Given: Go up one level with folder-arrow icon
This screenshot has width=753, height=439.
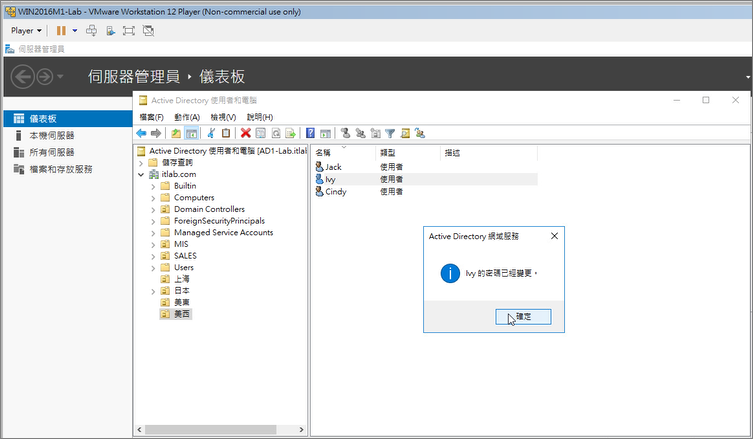Looking at the screenshot, I should (176, 134).
